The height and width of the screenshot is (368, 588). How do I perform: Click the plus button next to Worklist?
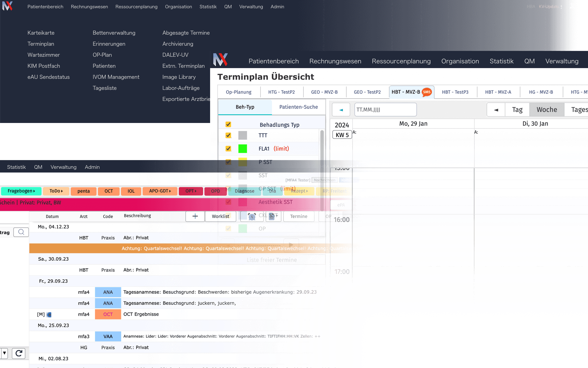[x=195, y=216]
